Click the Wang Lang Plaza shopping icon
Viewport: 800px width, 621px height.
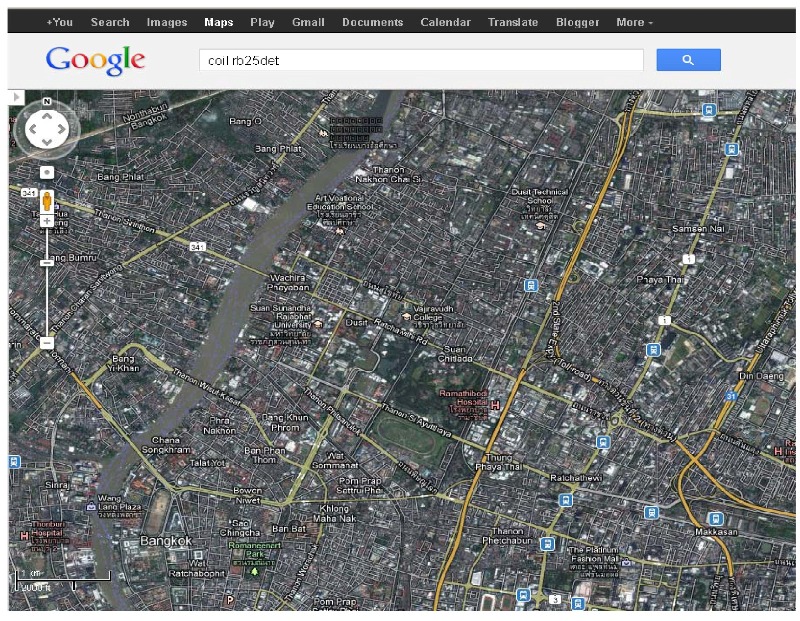point(91,507)
